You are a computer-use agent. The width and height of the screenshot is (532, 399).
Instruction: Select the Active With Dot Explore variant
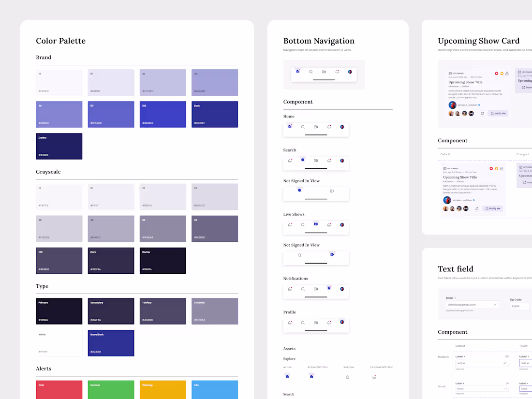point(311,376)
